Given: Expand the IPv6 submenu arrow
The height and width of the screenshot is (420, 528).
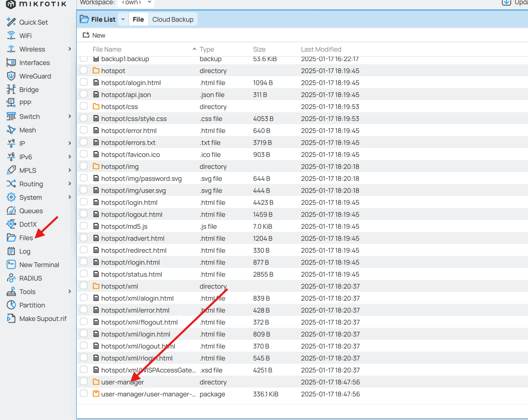Looking at the screenshot, I should 69,157.
